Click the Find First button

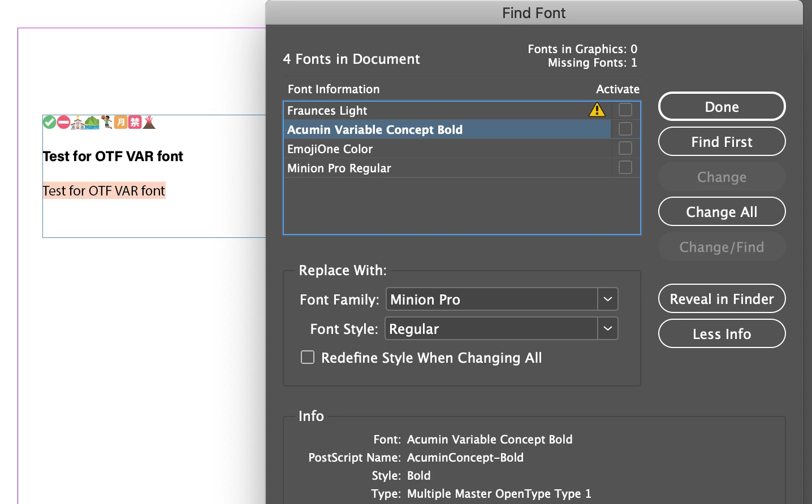pyautogui.click(x=722, y=142)
